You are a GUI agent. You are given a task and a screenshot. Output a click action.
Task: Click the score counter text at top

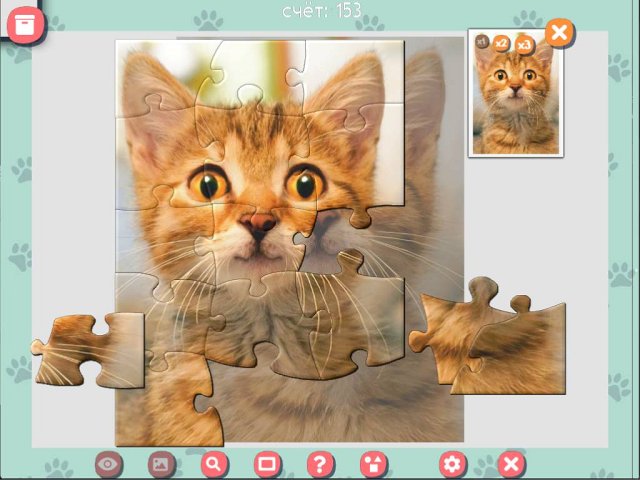pos(320,11)
